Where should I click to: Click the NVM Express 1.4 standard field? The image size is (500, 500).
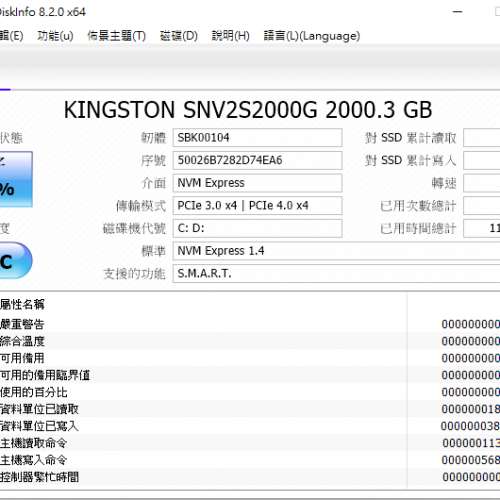tap(336, 251)
